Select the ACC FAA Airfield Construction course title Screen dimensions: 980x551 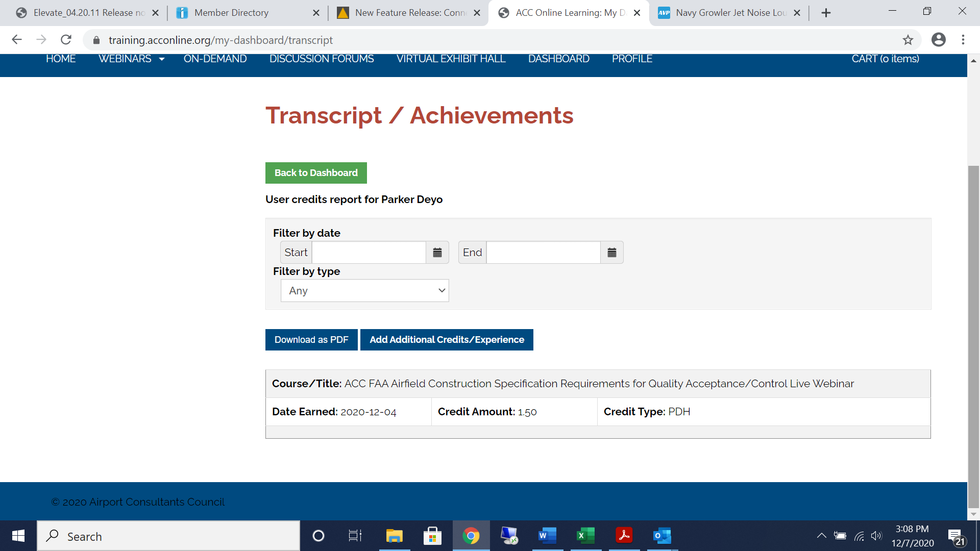pyautogui.click(x=598, y=384)
